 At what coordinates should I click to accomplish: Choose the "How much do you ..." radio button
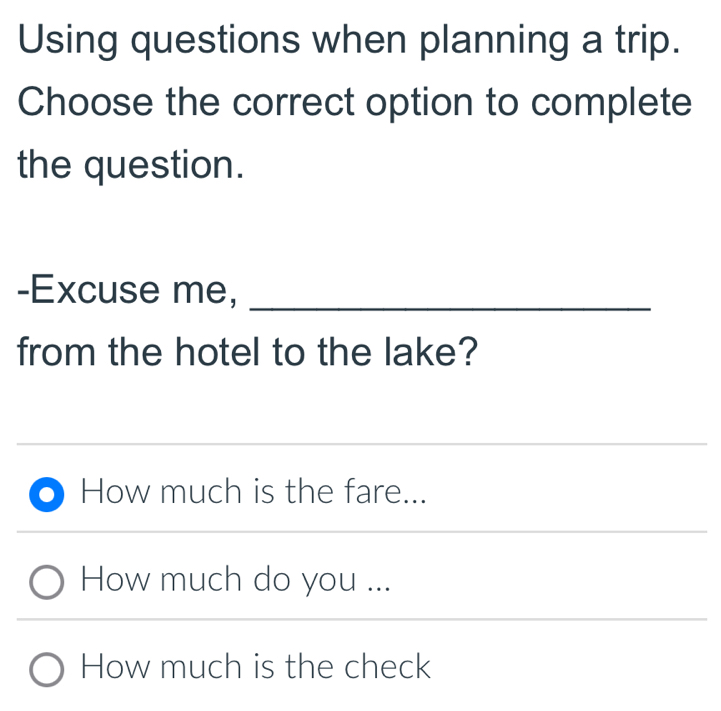46,580
